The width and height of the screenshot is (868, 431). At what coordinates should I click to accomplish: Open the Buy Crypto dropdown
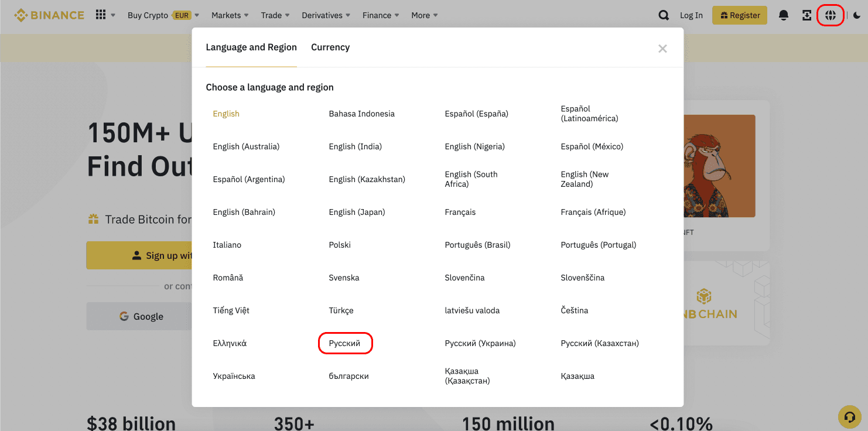pyautogui.click(x=163, y=15)
